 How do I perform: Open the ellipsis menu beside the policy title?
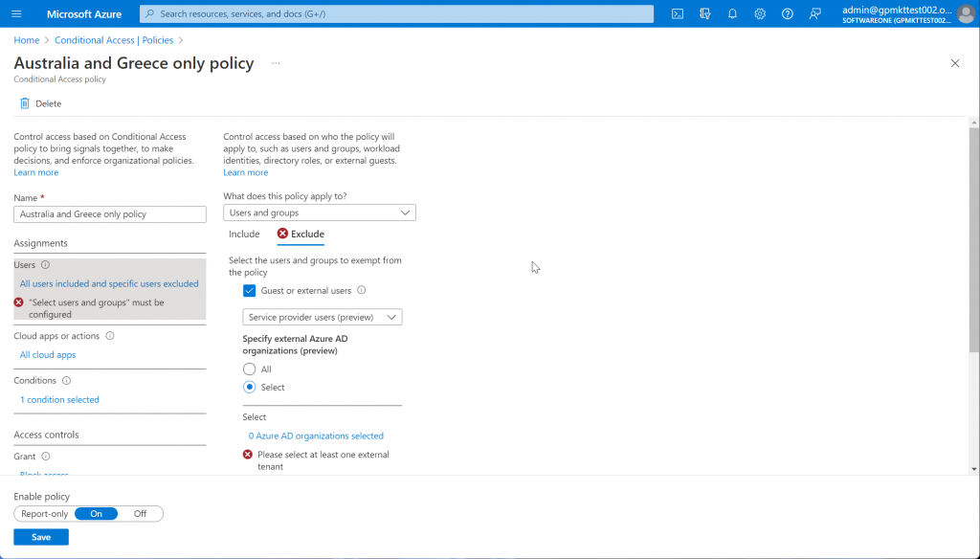coord(276,63)
